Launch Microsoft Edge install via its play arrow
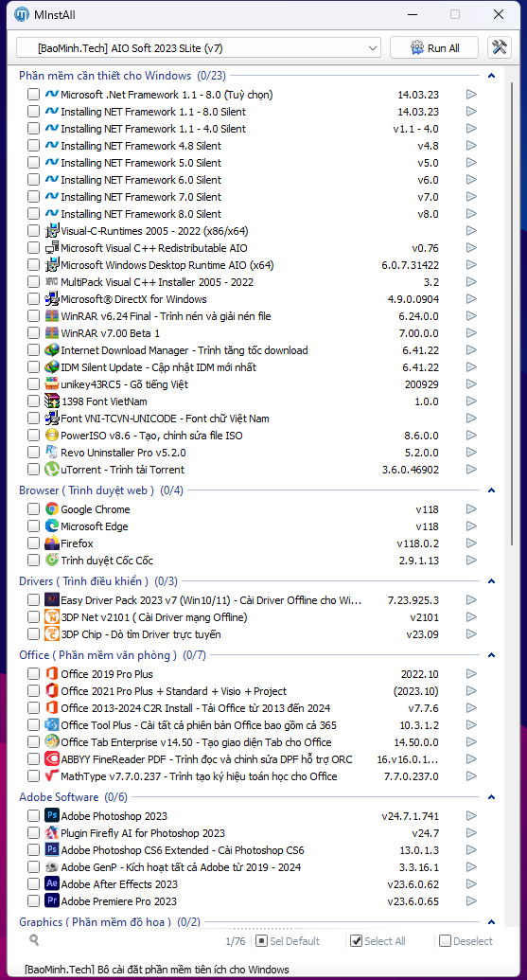 point(471,526)
